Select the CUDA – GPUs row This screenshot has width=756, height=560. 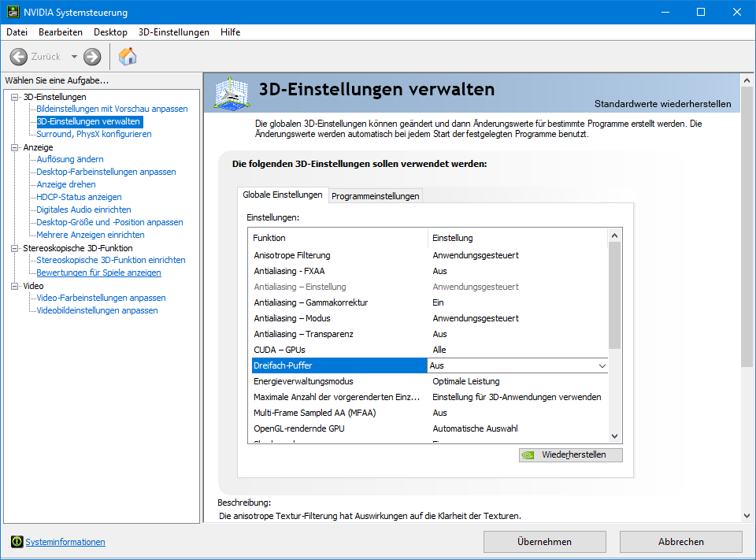tap(430, 350)
